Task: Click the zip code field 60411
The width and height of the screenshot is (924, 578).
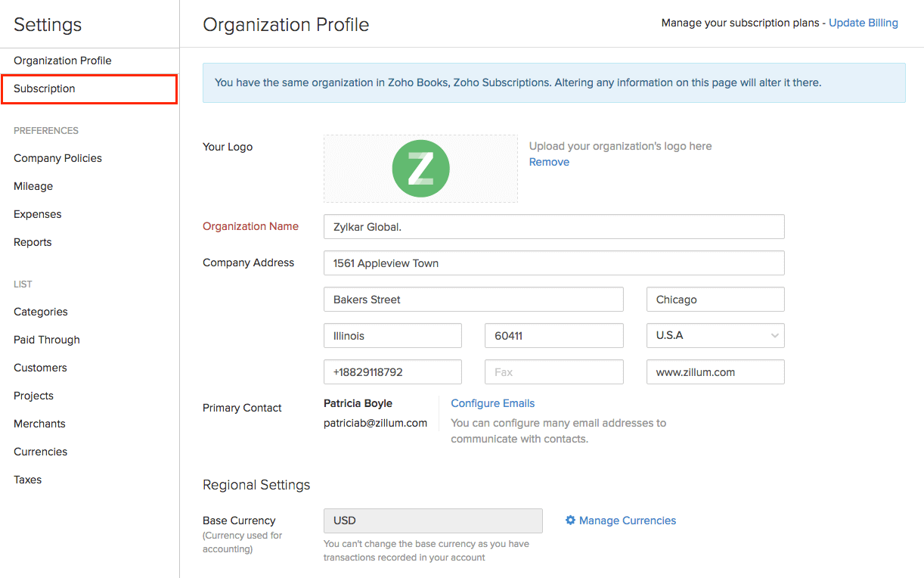Action: (x=553, y=336)
